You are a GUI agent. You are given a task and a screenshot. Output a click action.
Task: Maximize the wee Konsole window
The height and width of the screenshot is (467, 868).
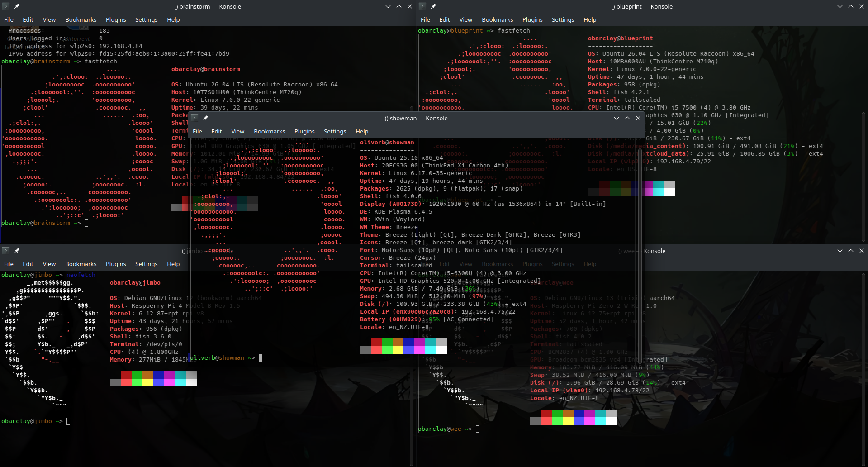tap(851, 251)
